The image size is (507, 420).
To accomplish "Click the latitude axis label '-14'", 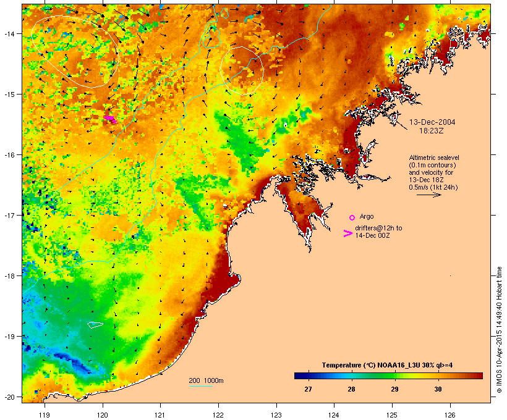I will click(9, 33).
